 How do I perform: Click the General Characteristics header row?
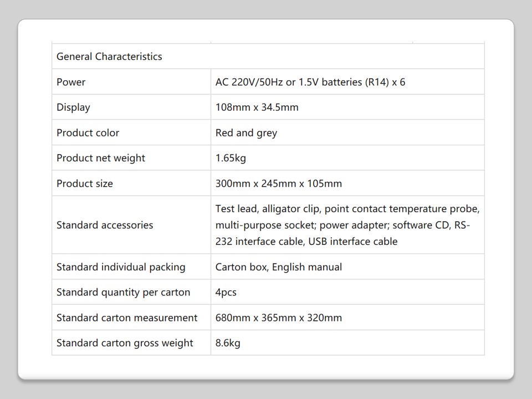pos(109,57)
